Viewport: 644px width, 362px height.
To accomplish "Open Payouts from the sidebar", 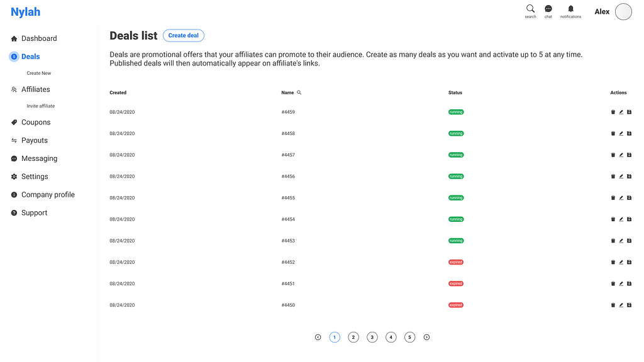I will click(x=34, y=141).
